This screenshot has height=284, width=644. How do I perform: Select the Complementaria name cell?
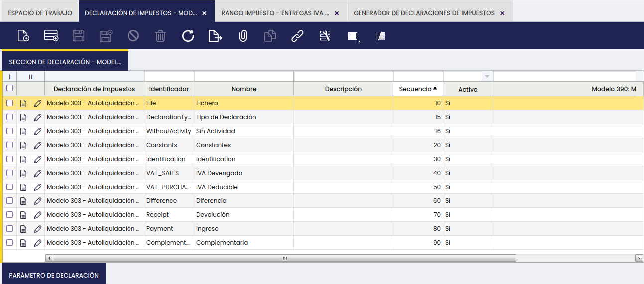pyautogui.click(x=244, y=243)
